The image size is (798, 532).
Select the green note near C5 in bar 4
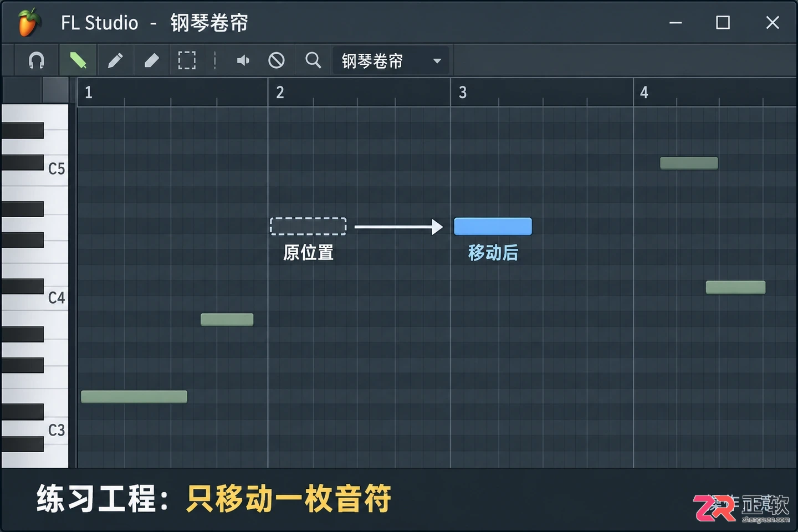(x=689, y=163)
